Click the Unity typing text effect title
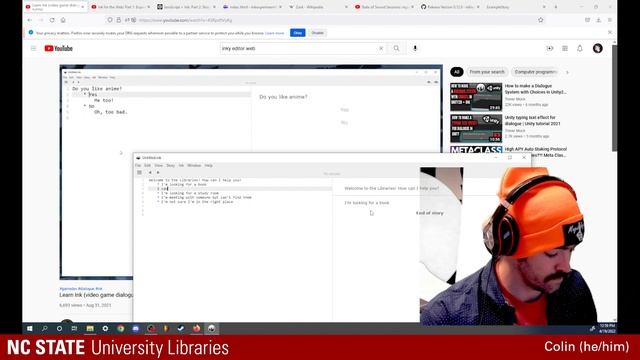 click(533, 120)
